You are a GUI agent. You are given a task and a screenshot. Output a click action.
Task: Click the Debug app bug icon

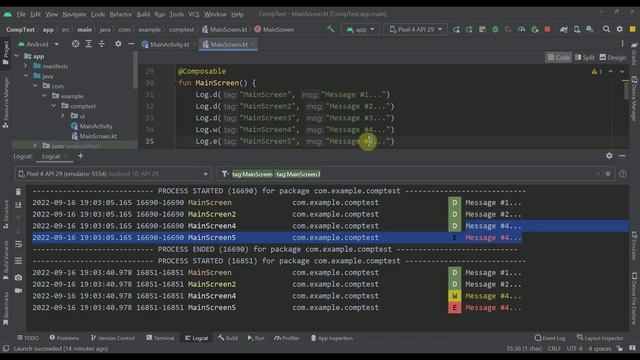(495, 29)
